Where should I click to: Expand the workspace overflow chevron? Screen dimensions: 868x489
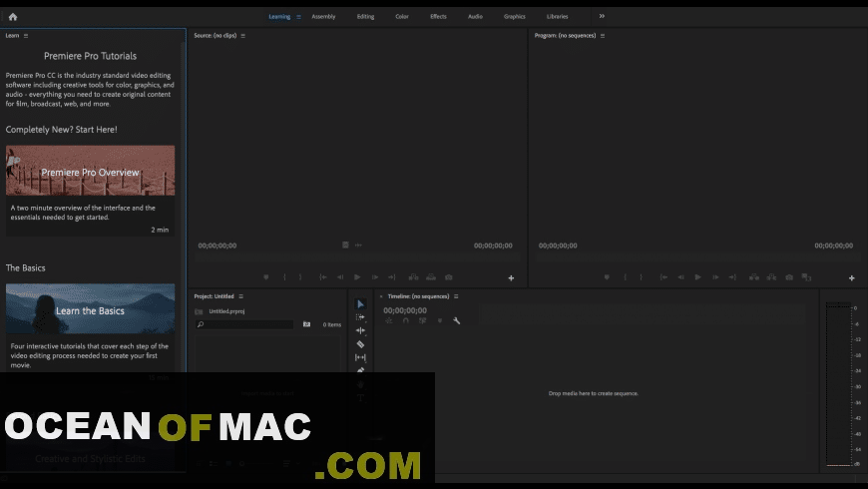point(602,16)
